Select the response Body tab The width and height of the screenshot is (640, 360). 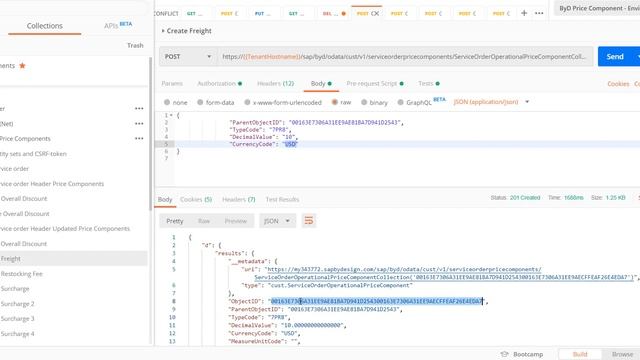click(165, 200)
